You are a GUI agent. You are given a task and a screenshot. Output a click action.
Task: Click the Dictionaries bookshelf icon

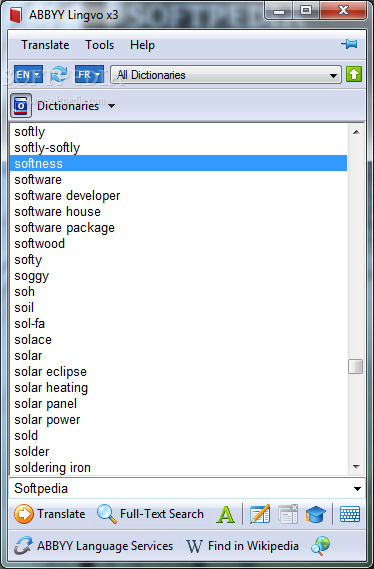(x=21, y=106)
